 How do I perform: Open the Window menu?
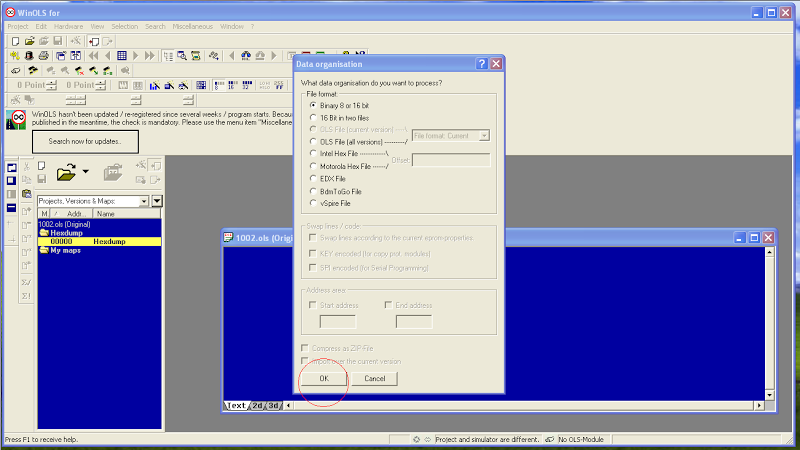tap(232, 27)
